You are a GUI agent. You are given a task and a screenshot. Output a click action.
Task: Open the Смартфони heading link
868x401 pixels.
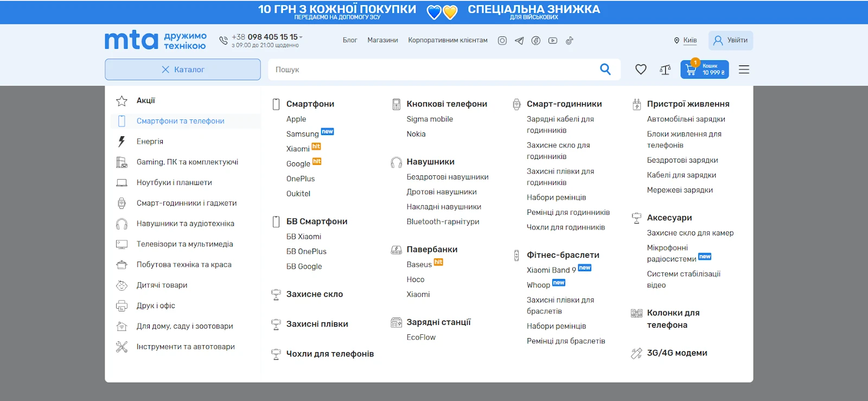pos(310,104)
